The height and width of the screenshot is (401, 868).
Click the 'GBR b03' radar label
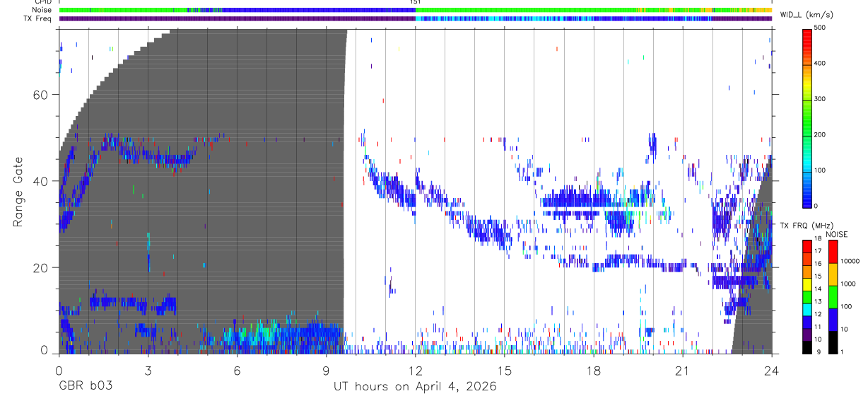pyautogui.click(x=85, y=387)
